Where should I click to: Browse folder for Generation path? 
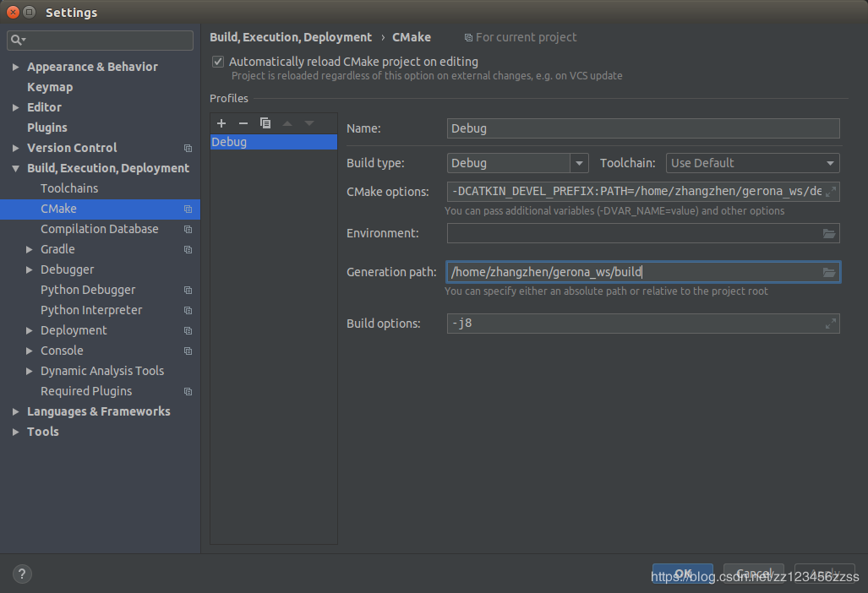[x=829, y=272]
